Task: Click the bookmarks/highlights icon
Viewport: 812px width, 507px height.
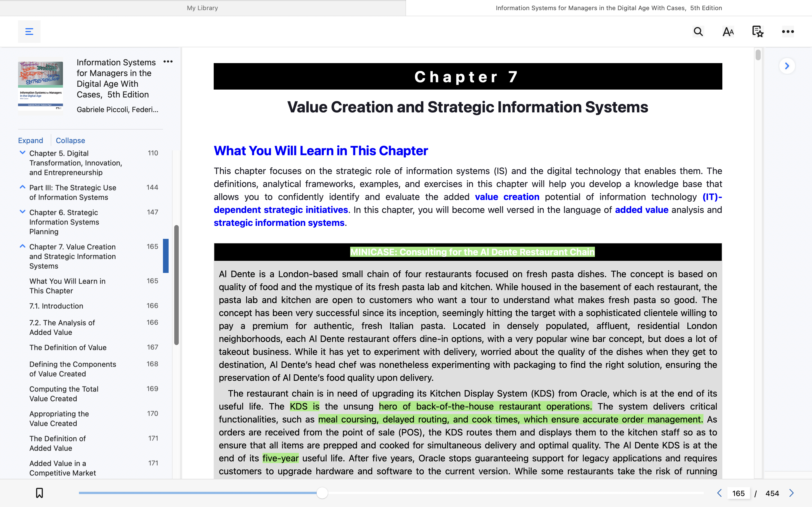Action: click(x=758, y=32)
